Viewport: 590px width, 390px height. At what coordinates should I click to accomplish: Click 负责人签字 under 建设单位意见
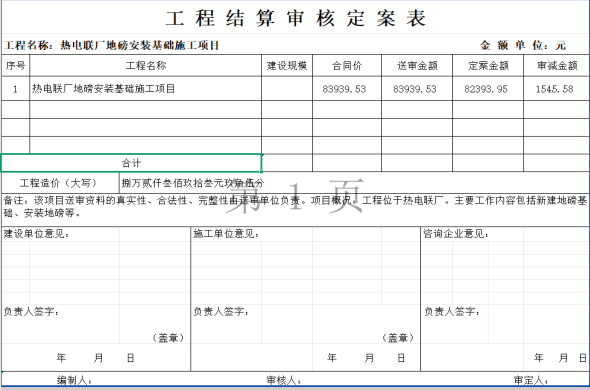tap(31, 312)
